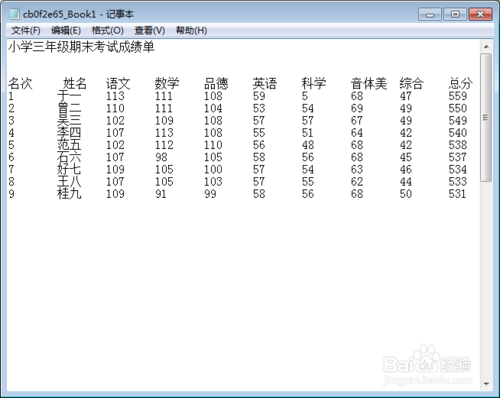
Task: Open the 格式(O) menu
Action: coord(107,31)
